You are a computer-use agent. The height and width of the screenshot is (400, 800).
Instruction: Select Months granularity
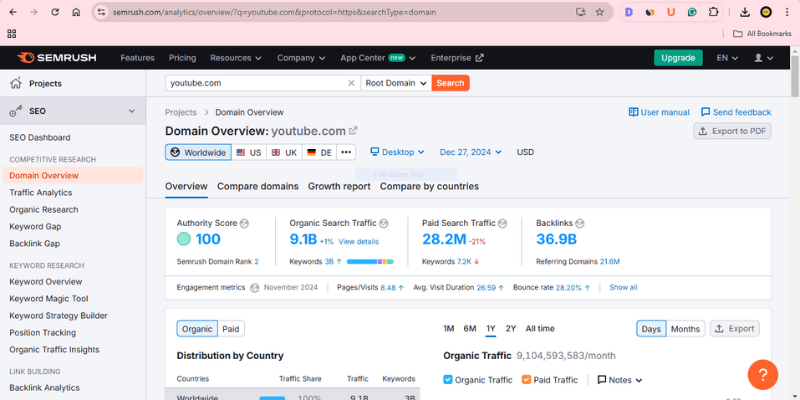[685, 329]
